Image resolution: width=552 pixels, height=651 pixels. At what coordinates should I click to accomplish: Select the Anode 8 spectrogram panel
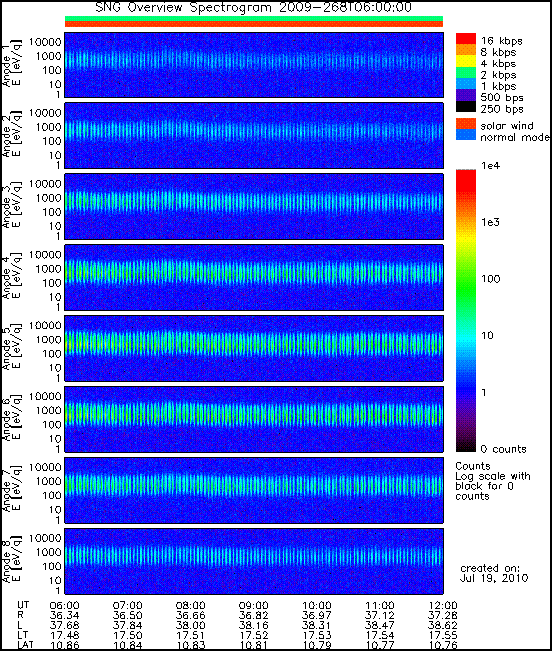click(x=254, y=561)
